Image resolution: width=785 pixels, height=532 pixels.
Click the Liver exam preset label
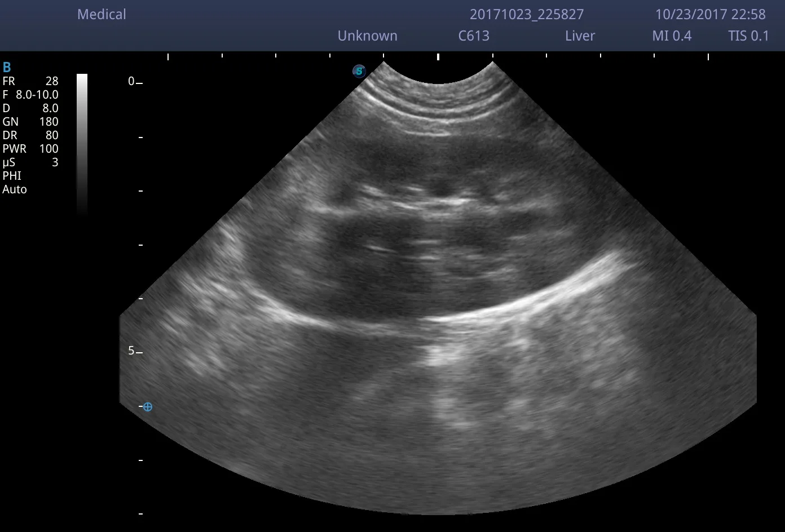coord(580,36)
